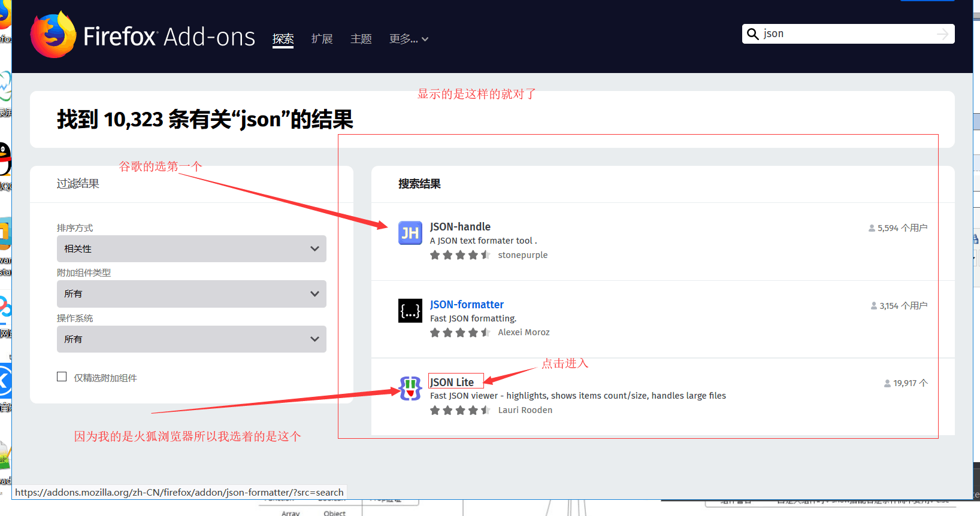Switch to the 探索 tab
This screenshot has width=980, height=516.
[283, 39]
